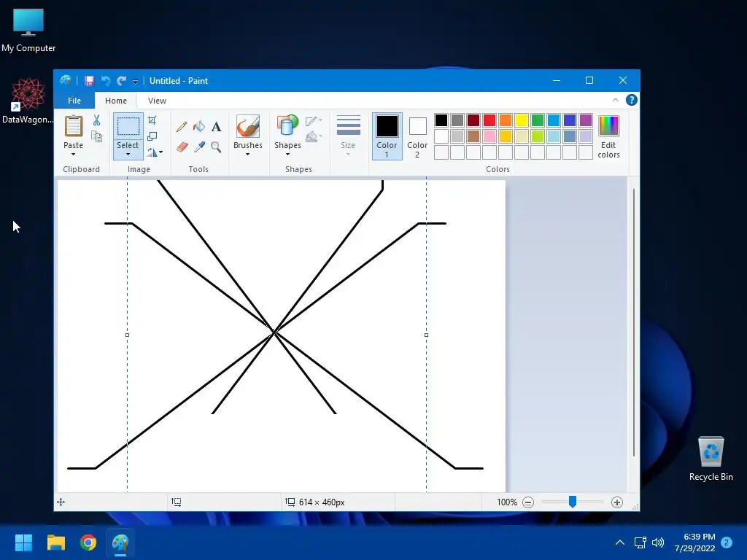Switch to the View tab
This screenshot has height=560, width=747.
click(158, 101)
